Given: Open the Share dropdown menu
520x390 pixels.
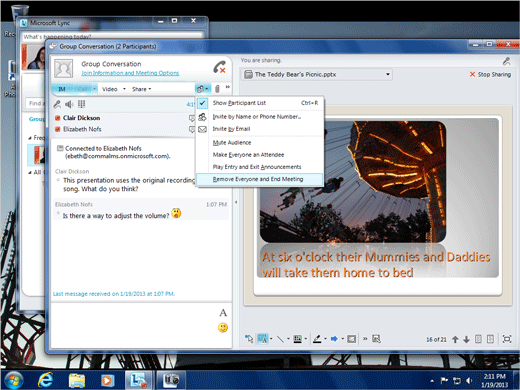Looking at the screenshot, I should click(142, 89).
